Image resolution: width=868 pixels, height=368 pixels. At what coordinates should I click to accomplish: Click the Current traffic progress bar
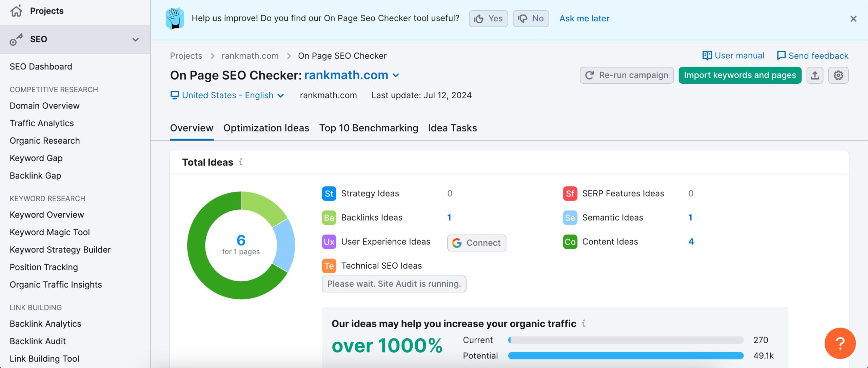click(x=626, y=340)
